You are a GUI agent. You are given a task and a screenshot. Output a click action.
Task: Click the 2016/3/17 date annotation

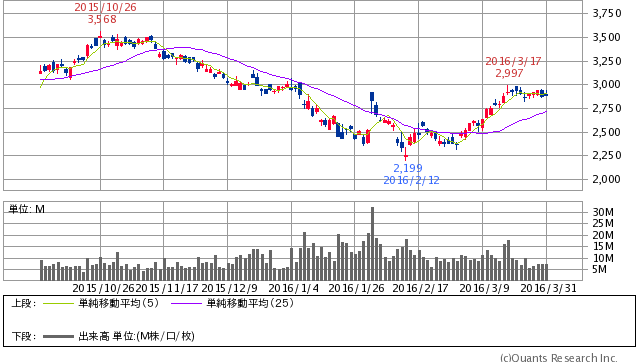point(513,61)
